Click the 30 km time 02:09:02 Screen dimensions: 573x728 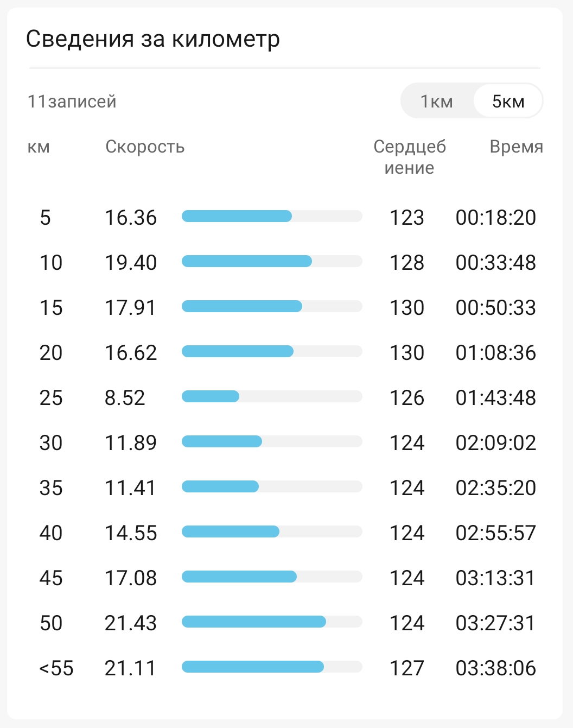495,443
